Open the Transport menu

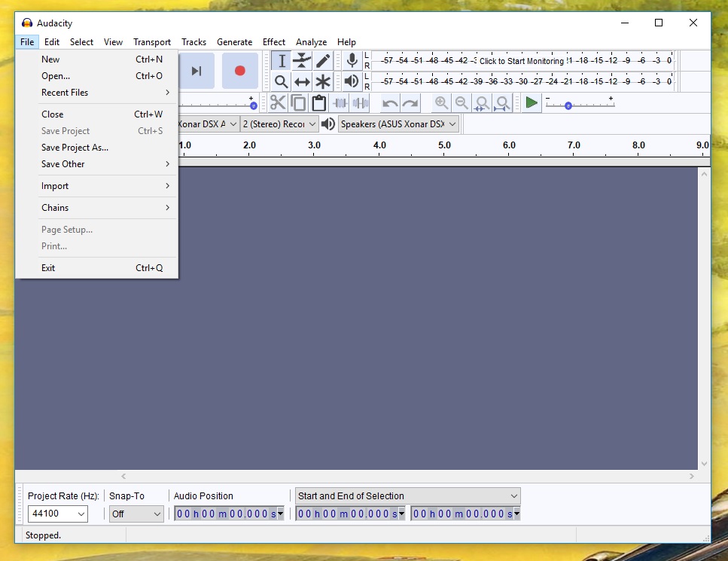click(x=152, y=42)
